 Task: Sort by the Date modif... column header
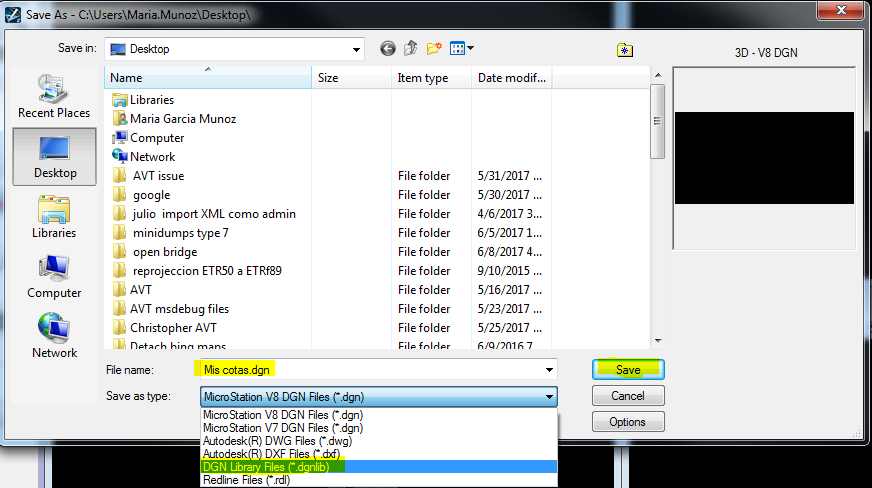(512, 78)
